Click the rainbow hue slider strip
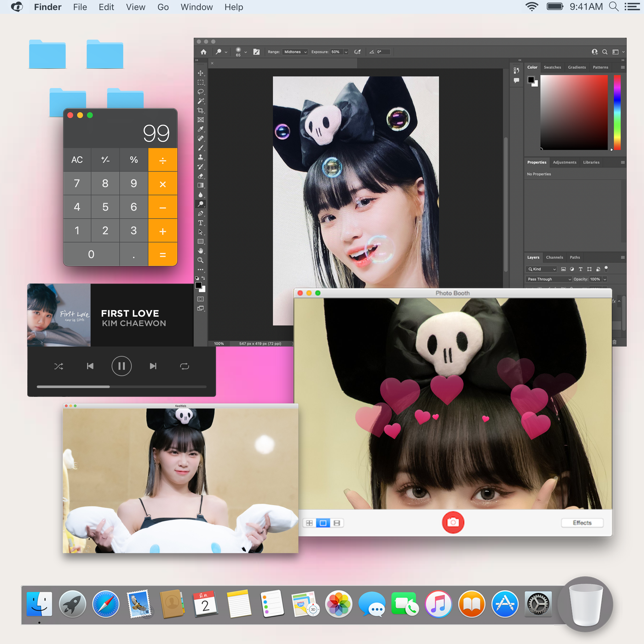The image size is (644, 644). pos(617,112)
